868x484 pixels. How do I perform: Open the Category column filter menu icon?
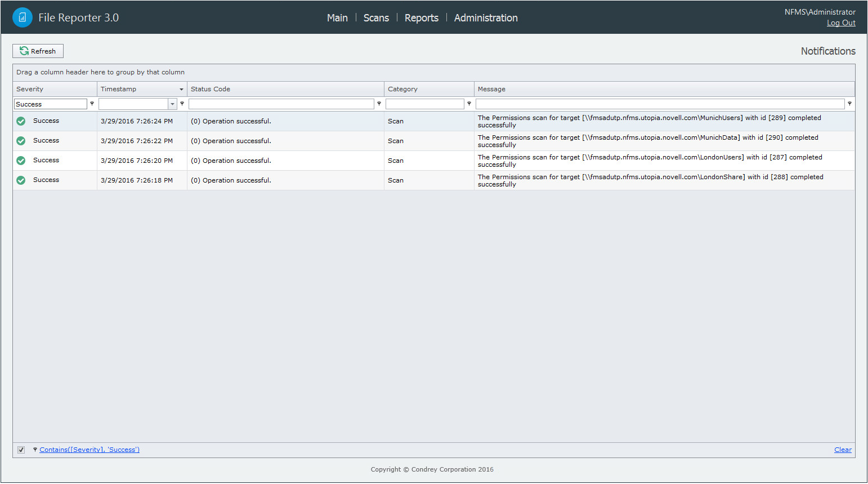click(469, 104)
